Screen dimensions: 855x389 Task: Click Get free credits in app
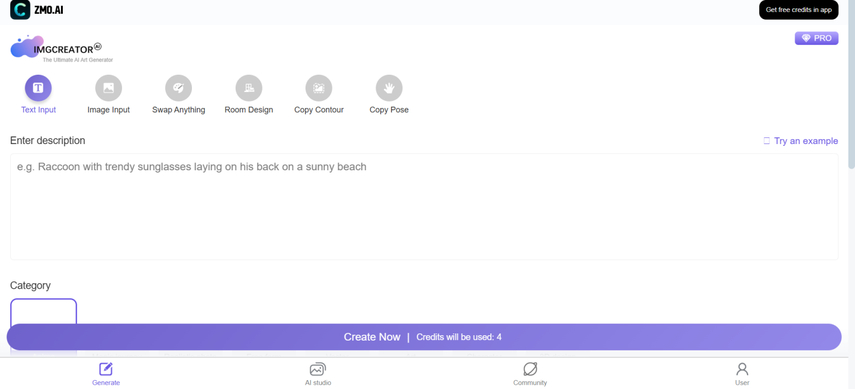[x=799, y=9]
